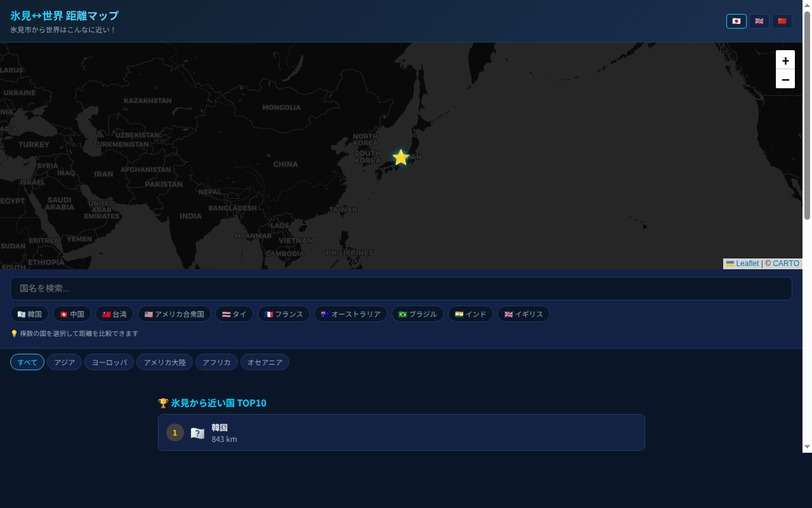
Task: Show all regions with すべて tab
Action: pyautogui.click(x=27, y=363)
